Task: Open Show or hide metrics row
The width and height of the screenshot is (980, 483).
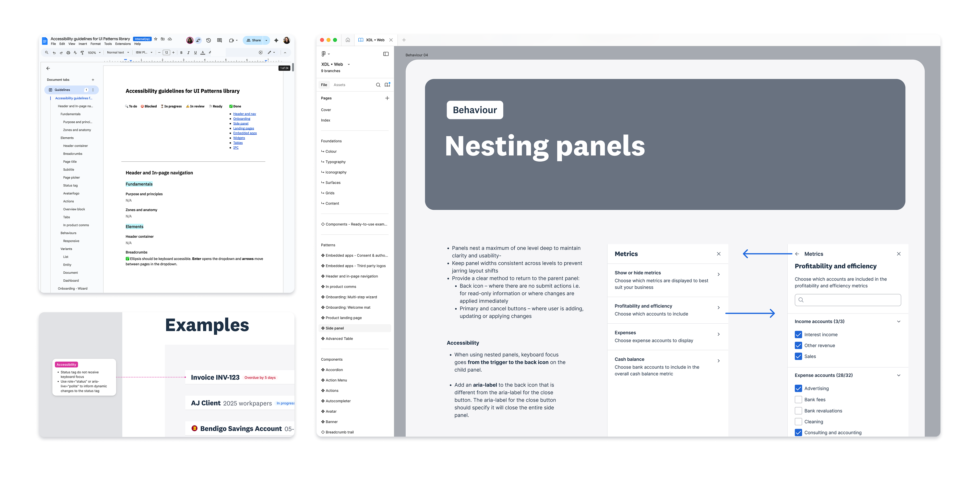Action: (x=668, y=280)
